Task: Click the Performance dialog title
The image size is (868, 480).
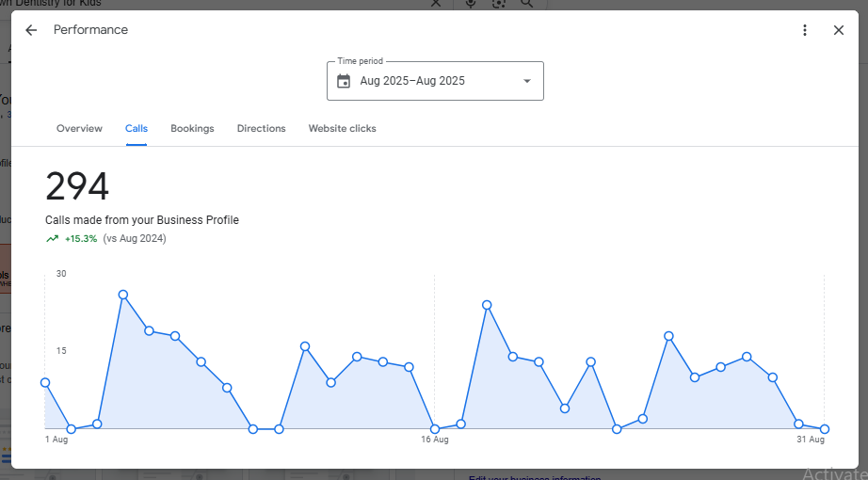Action: (90, 30)
